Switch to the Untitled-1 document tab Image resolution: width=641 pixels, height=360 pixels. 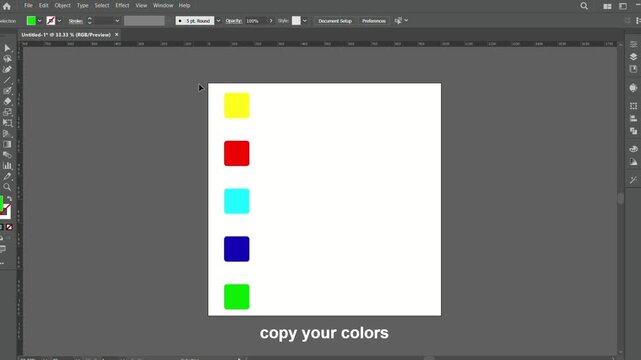(x=66, y=35)
